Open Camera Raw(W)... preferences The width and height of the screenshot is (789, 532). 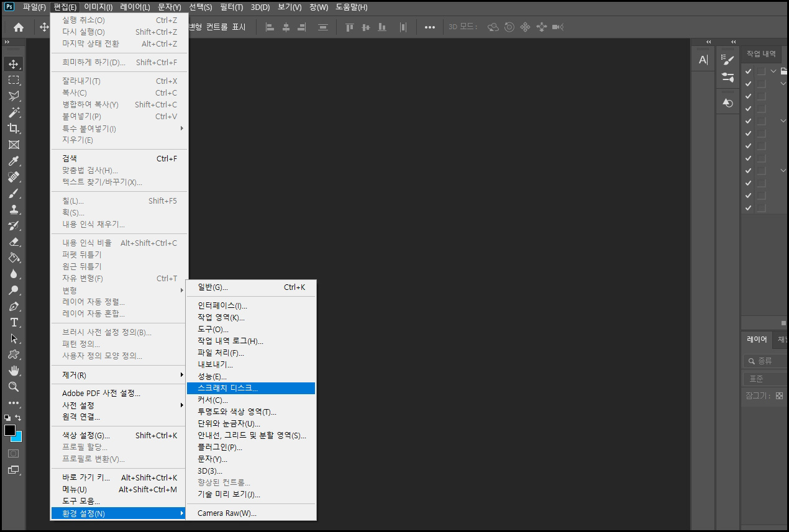251,513
